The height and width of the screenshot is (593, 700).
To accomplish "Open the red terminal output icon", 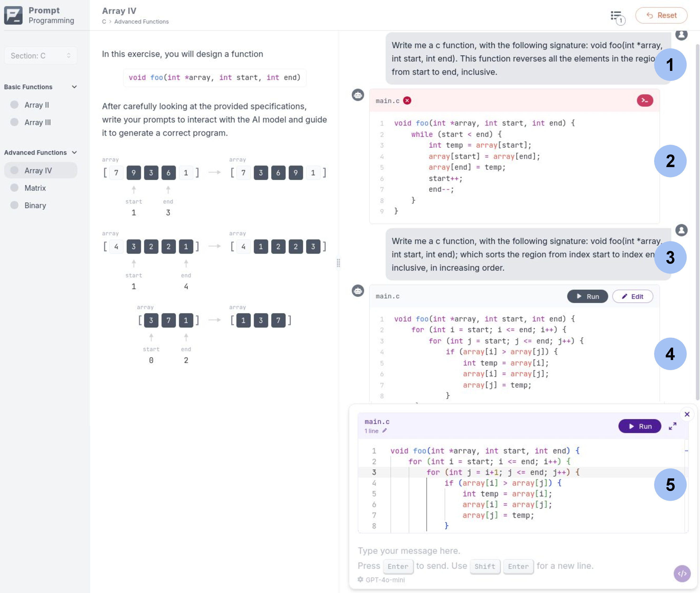I will [645, 100].
